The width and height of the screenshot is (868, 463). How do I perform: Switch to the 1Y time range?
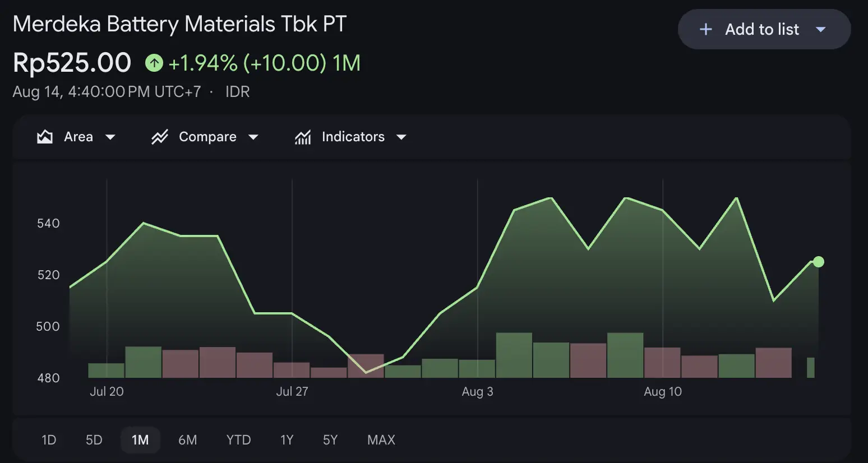click(x=287, y=440)
